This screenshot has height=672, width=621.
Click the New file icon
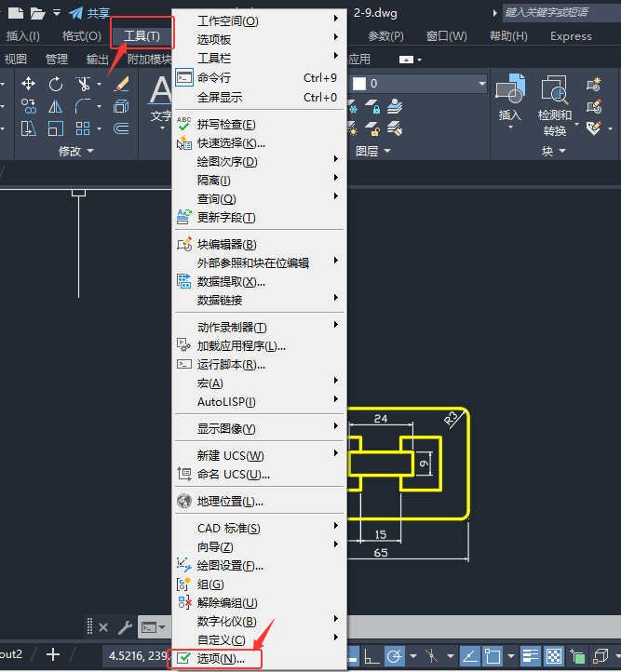(x=16, y=13)
